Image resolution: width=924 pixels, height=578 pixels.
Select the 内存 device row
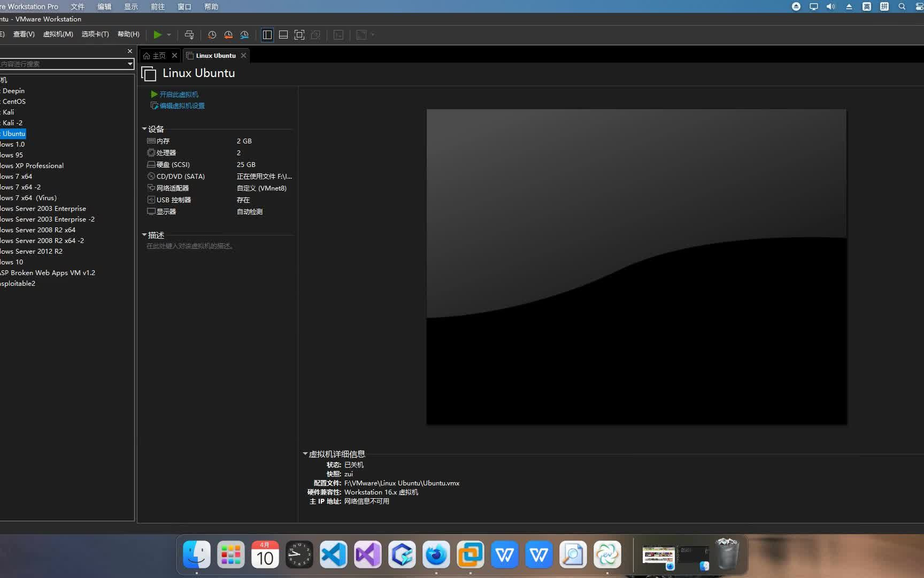pyautogui.click(x=220, y=141)
